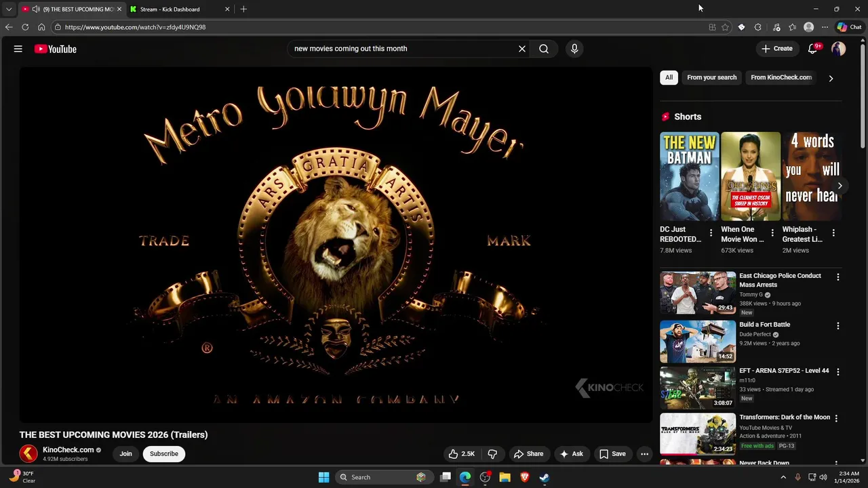Open options for When One Movie Won short

[x=772, y=233]
